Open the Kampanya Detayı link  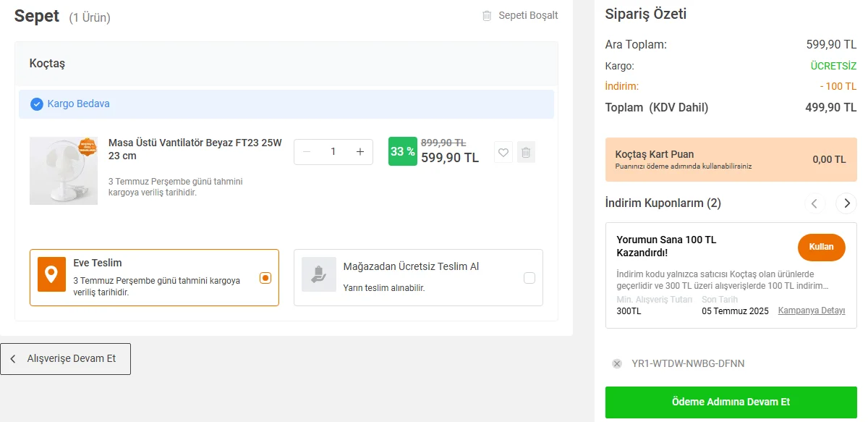pos(812,311)
